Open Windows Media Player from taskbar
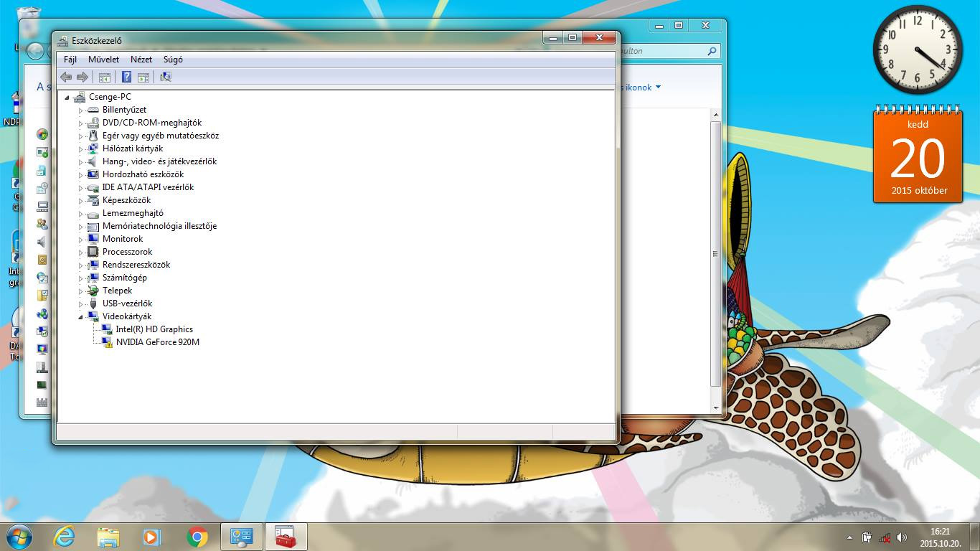 coord(151,537)
